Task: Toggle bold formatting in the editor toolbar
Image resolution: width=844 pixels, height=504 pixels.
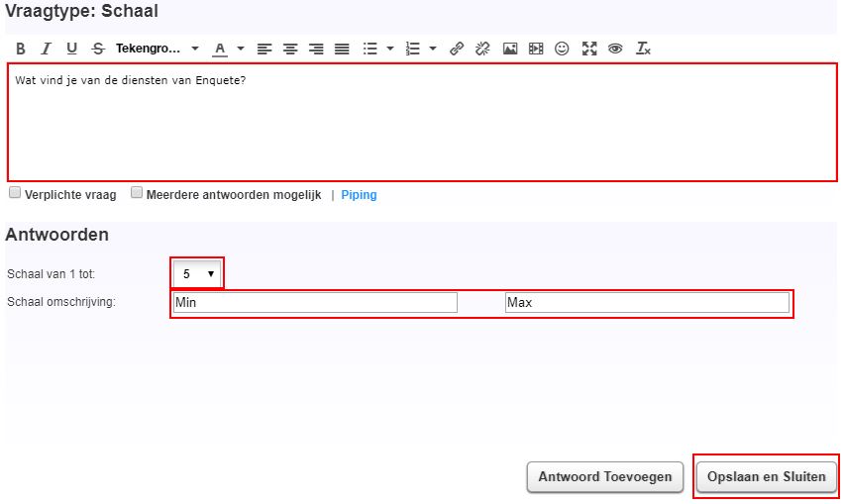Action: coord(20,49)
